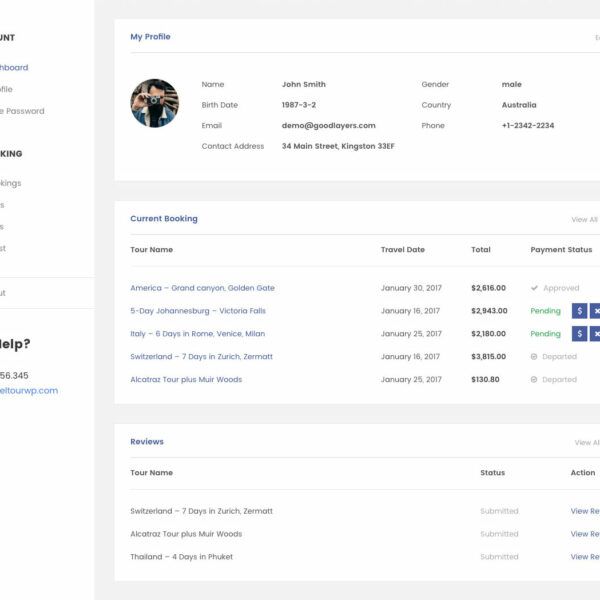Click the support email address link
This screenshot has height=600, width=600.
pos(28,391)
